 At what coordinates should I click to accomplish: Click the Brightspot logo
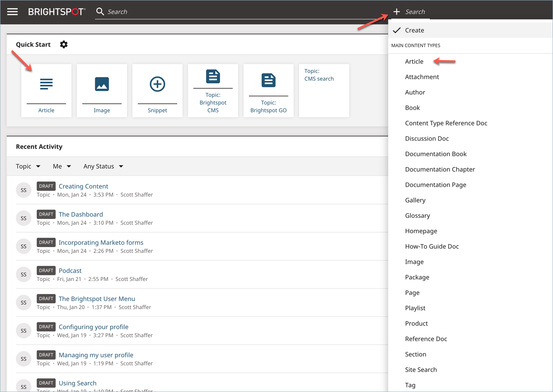[57, 12]
